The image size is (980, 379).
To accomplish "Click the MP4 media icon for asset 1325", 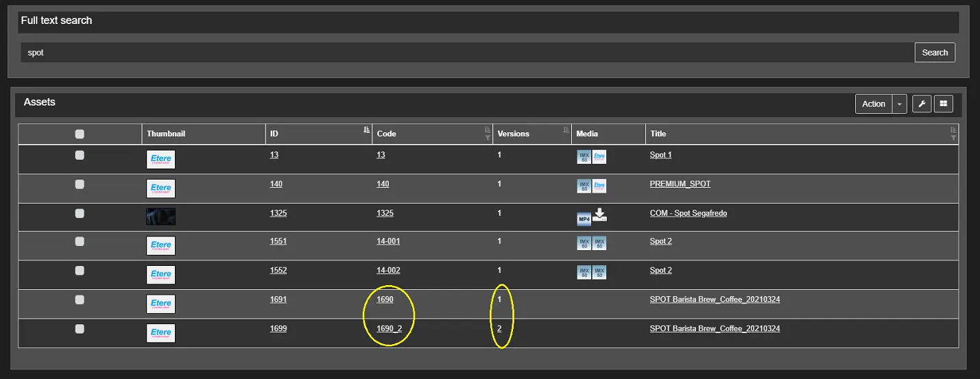I will (584, 219).
